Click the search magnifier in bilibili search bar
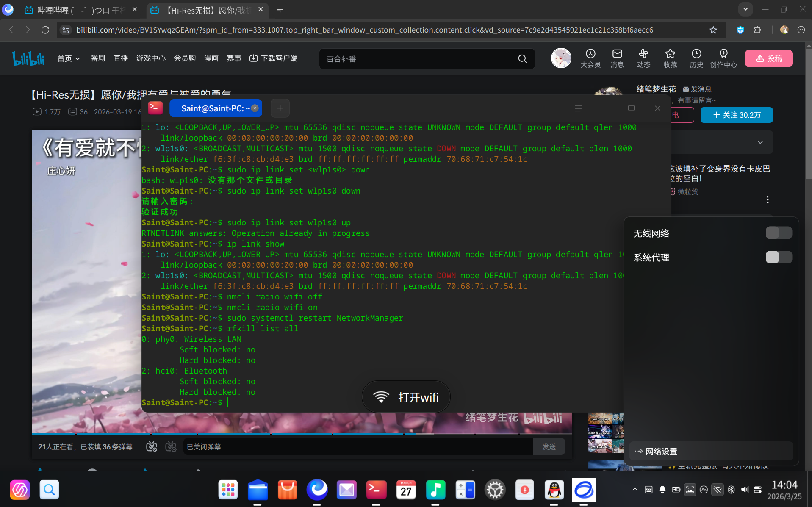Viewport: 812px width, 507px height. [x=522, y=59]
